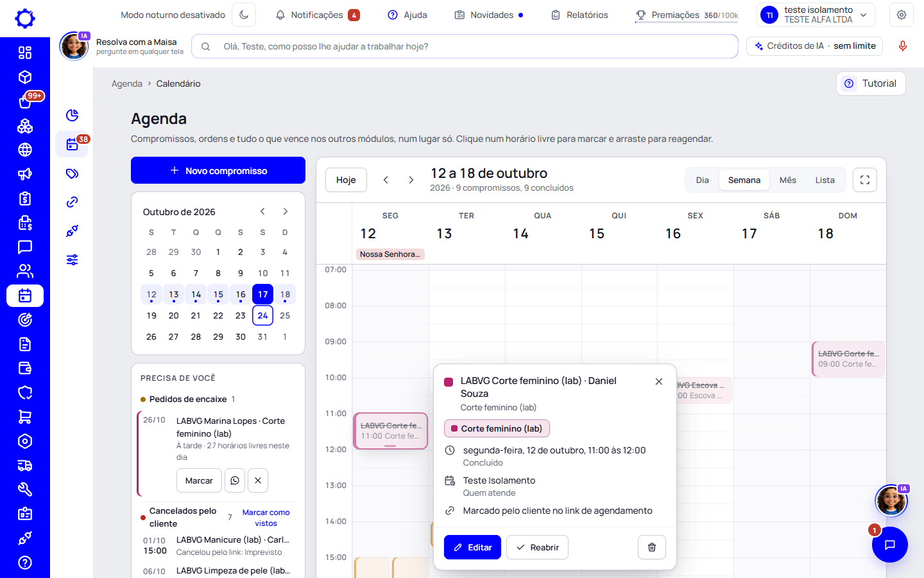Go to previous week arrow
924x578 pixels.
pos(386,180)
